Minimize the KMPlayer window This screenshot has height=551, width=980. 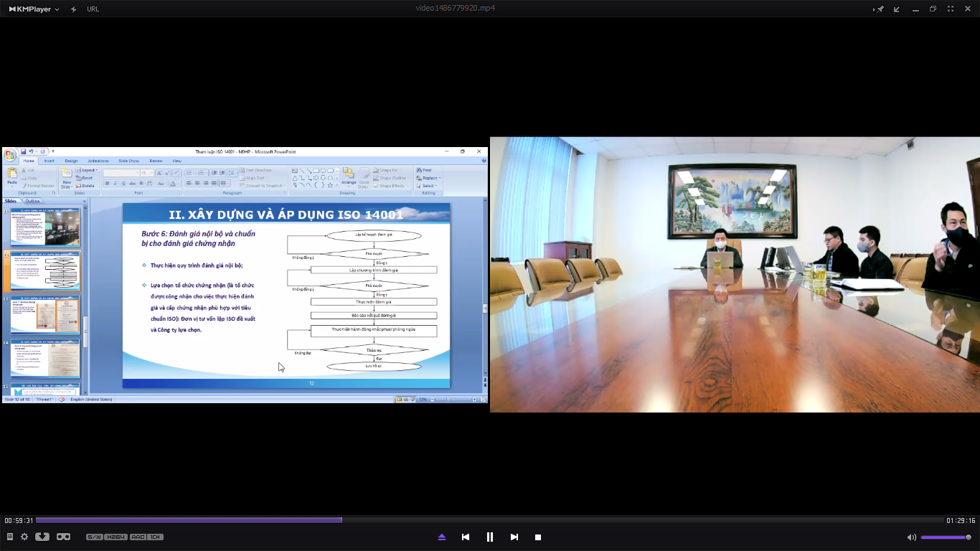[915, 9]
